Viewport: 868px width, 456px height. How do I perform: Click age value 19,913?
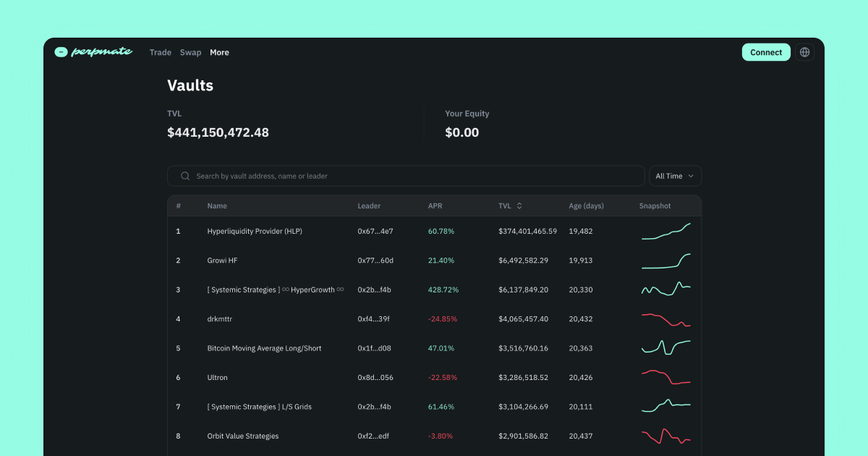coord(581,260)
